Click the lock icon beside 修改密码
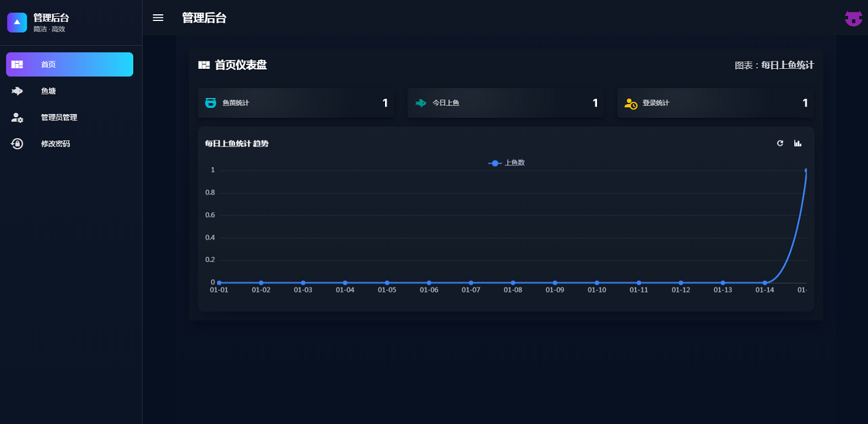Screen dimensions: 868x424 click(x=17, y=144)
